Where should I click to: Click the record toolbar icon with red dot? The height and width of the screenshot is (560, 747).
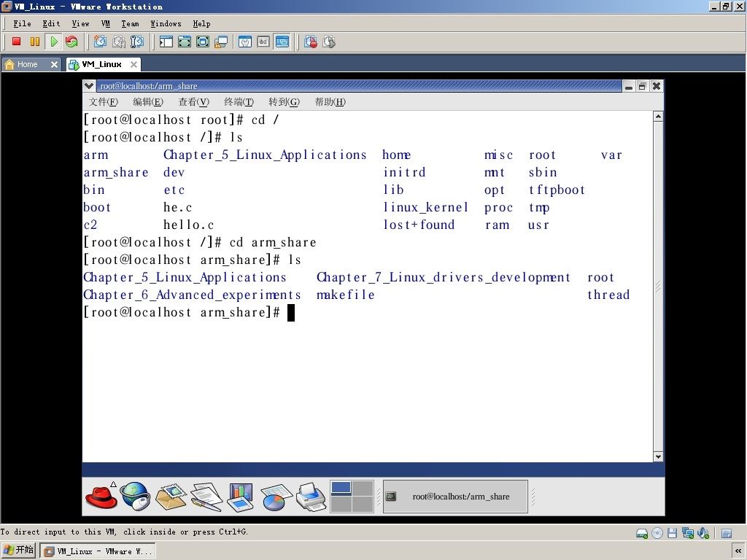[311, 42]
